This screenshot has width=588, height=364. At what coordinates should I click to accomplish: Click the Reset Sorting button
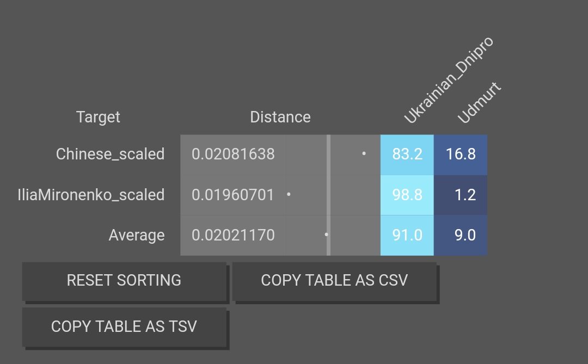(124, 281)
